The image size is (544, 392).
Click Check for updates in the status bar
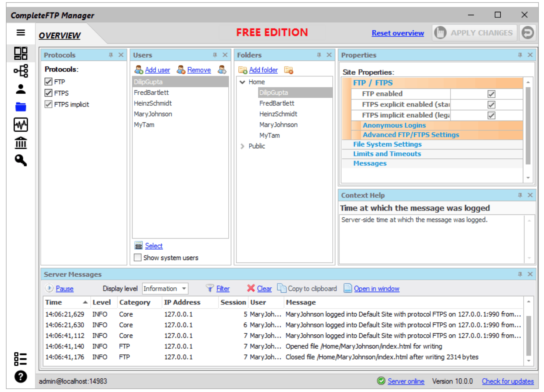pos(508,381)
